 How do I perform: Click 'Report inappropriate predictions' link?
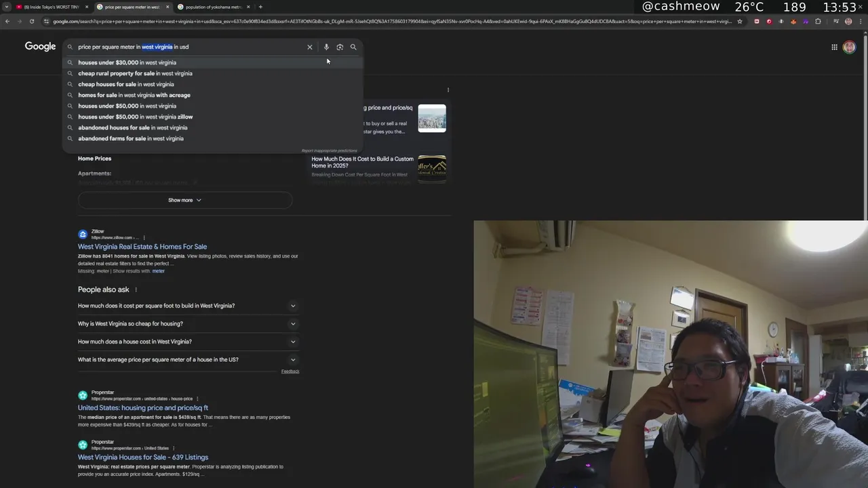(329, 150)
